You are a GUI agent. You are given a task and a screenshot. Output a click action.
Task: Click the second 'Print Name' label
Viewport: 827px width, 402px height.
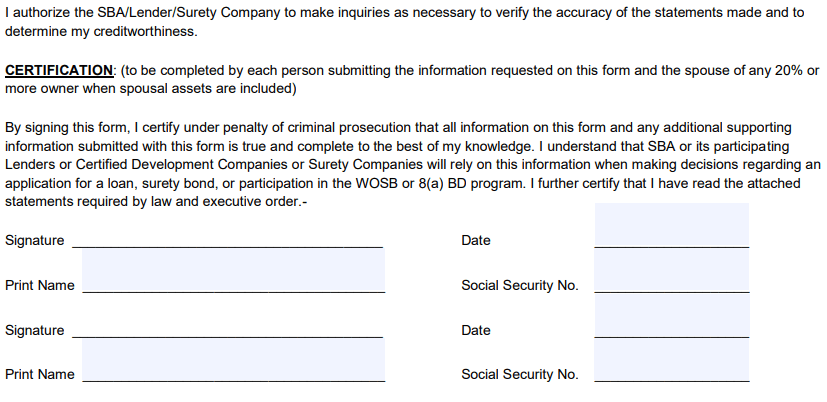[x=40, y=375]
